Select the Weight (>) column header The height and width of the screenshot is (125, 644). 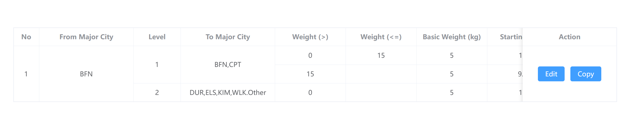tap(310, 37)
